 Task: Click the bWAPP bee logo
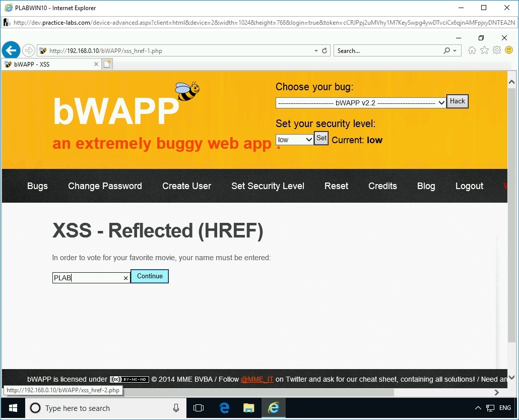[x=186, y=91]
